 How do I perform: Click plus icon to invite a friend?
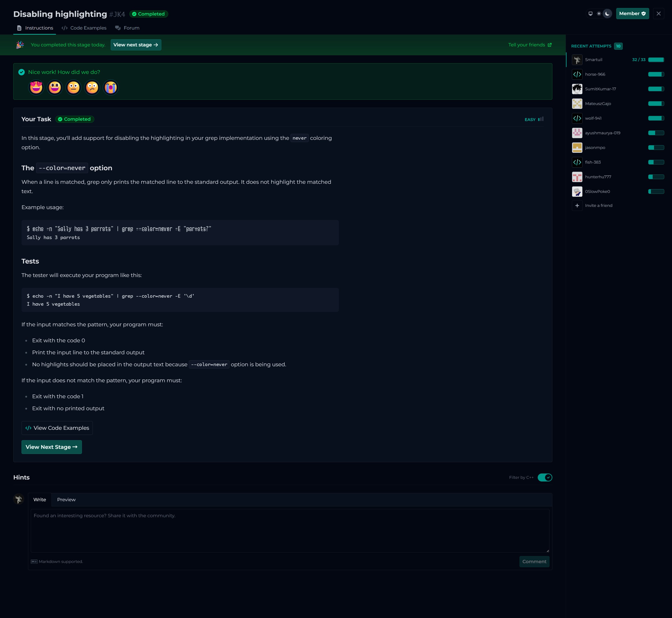click(577, 206)
